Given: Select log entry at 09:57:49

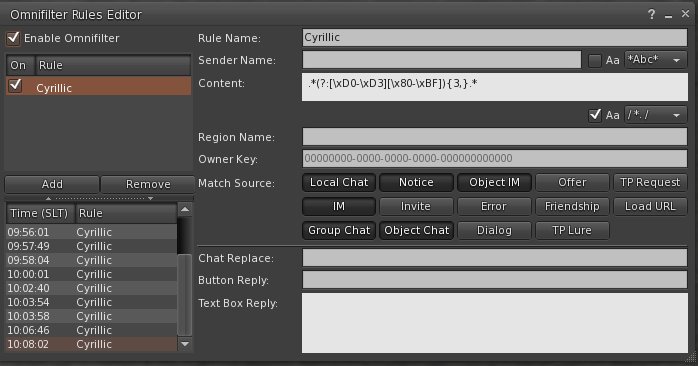Looking at the screenshot, I should pyautogui.click(x=91, y=246).
